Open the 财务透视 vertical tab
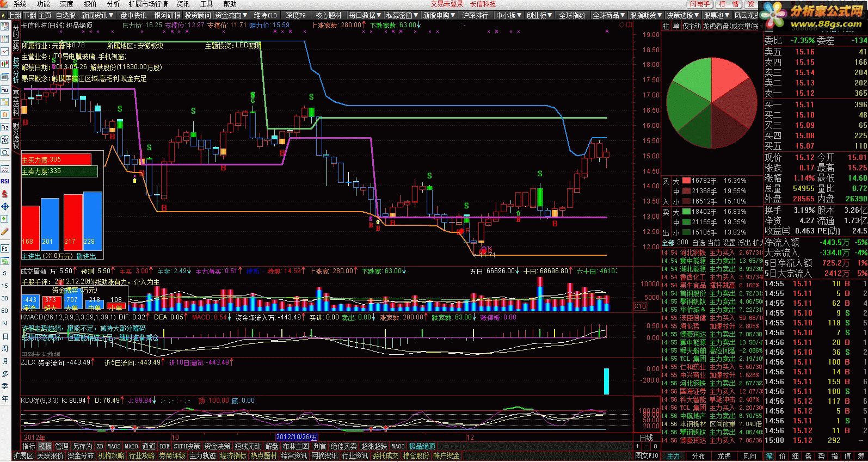Viewport: 868px width, 462px height. coord(16,136)
